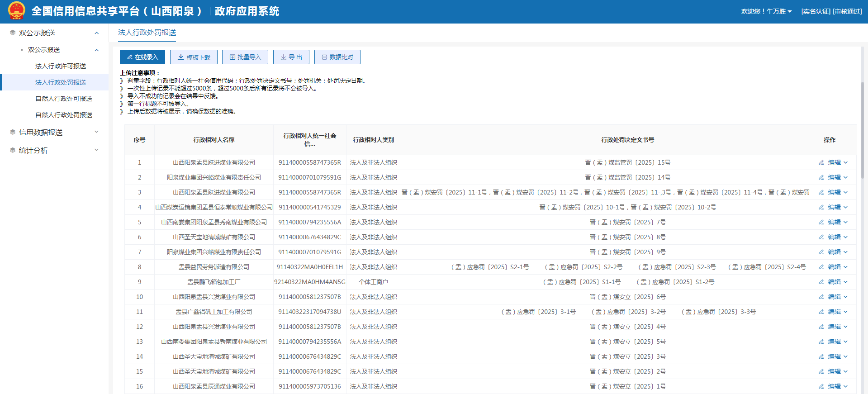The width and height of the screenshot is (868, 394).
Task: Click the 模板下载 template download button
Action: (x=194, y=57)
